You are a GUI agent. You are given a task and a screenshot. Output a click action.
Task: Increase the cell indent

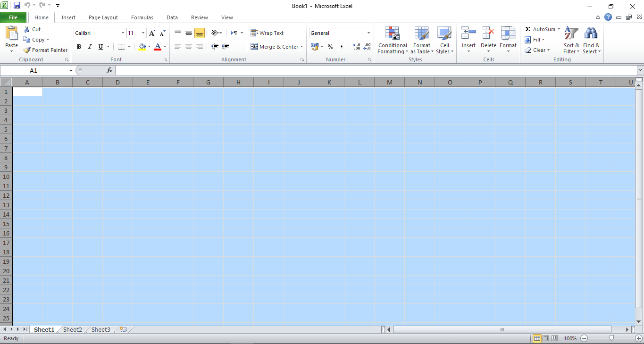pos(225,47)
